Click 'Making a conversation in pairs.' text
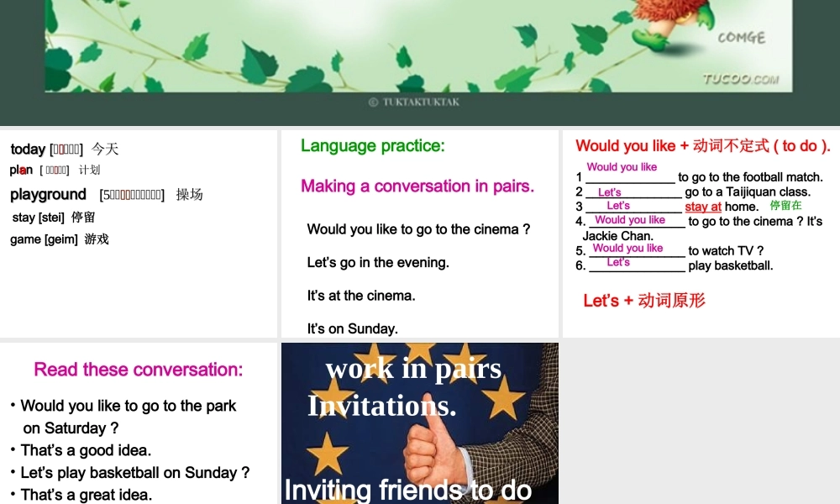The image size is (840, 504). [x=417, y=186]
